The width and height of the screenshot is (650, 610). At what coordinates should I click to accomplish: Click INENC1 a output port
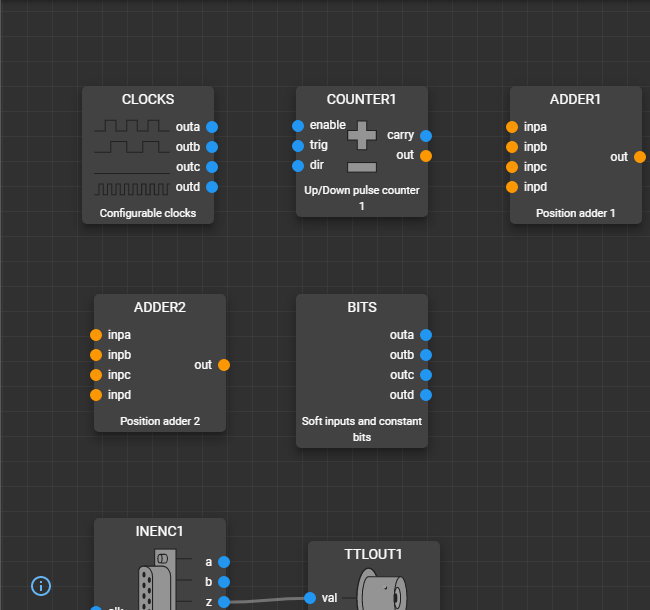pyautogui.click(x=224, y=562)
